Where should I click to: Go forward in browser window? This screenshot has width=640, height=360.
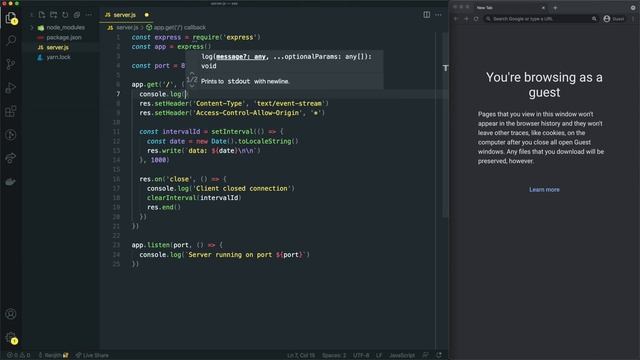click(466, 19)
